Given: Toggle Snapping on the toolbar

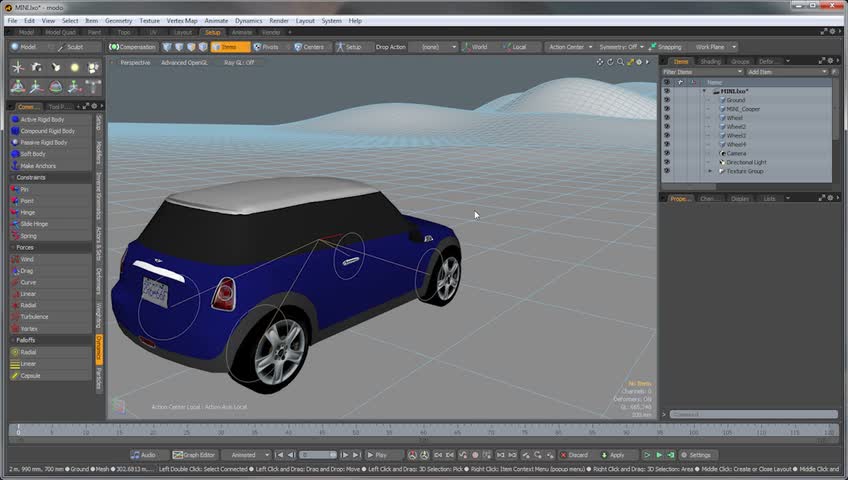Looking at the screenshot, I should [x=668, y=47].
